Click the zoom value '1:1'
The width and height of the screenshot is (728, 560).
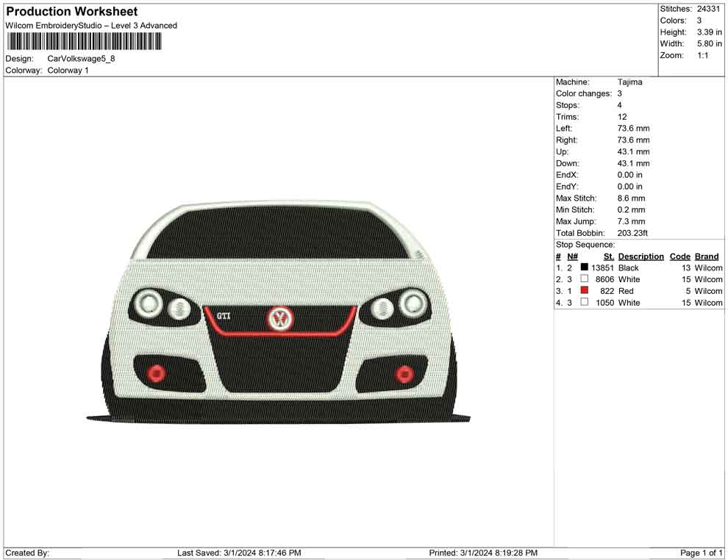coord(702,55)
